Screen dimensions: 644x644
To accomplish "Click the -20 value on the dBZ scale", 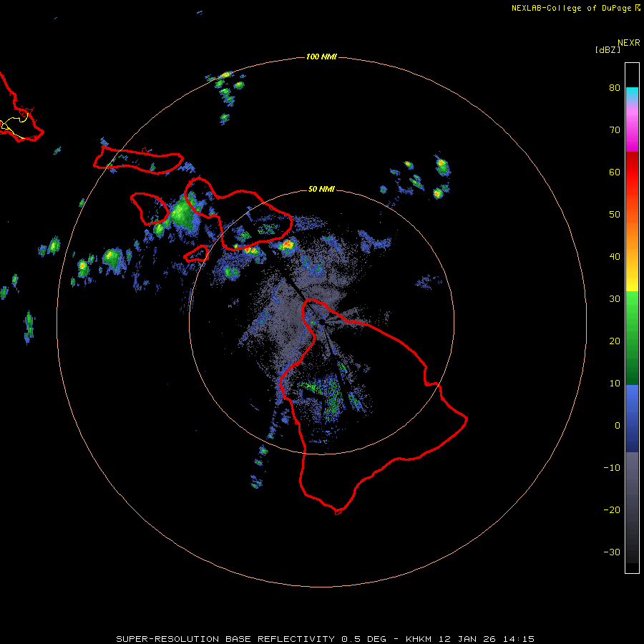I will [612, 510].
